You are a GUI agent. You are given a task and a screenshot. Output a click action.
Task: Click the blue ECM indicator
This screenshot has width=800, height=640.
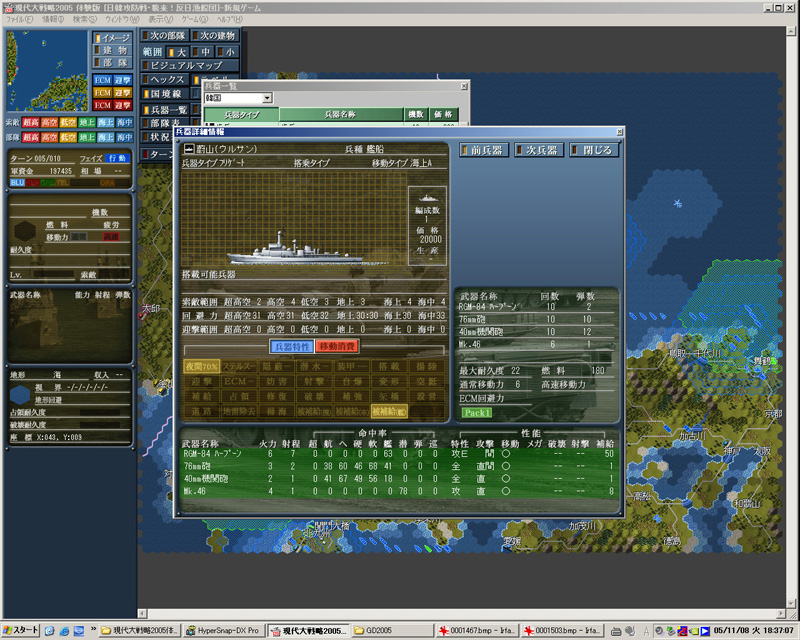[x=103, y=80]
